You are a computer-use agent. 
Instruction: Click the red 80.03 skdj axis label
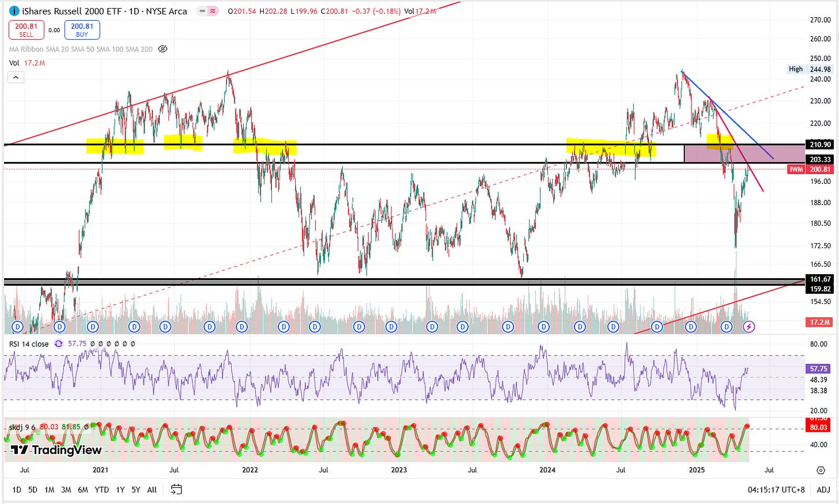819,427
